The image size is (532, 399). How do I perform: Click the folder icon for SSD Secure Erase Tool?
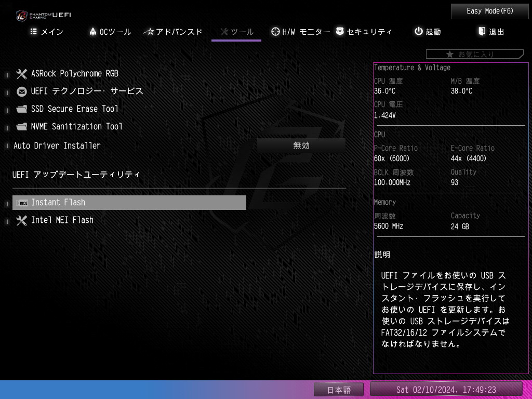point(21,109)
